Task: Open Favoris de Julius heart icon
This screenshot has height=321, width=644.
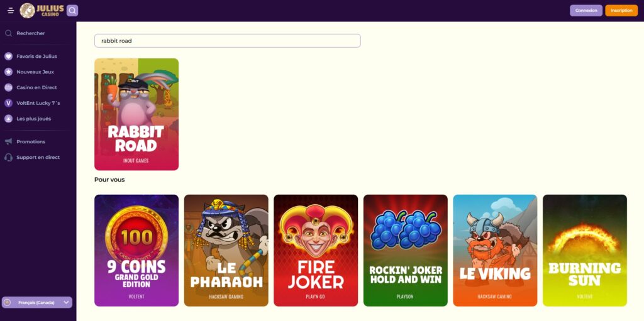Action: pyautogui.click(x=8, y=57)
